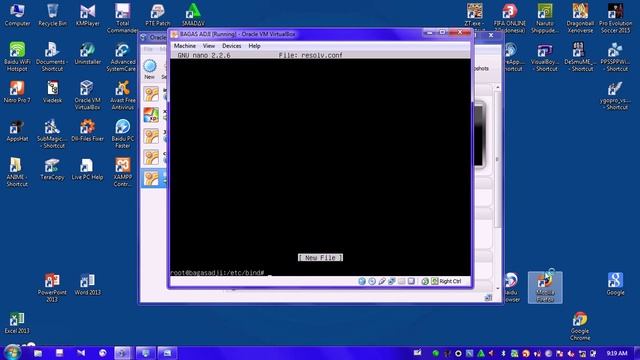Image resolution: width=640 pixels, height=360 pixels.
Task: Open the Machine menu in VirtualBox VM window
Action: pyautogui.click(x=184, y=46)
